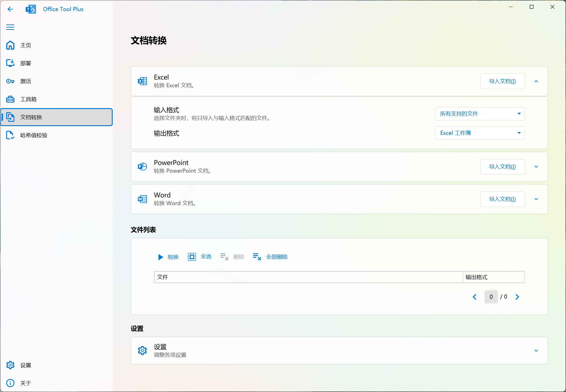The height and width of the screenshot is (392, 566).
Task: Click the 全选 select-all icon
Action: 192,257
